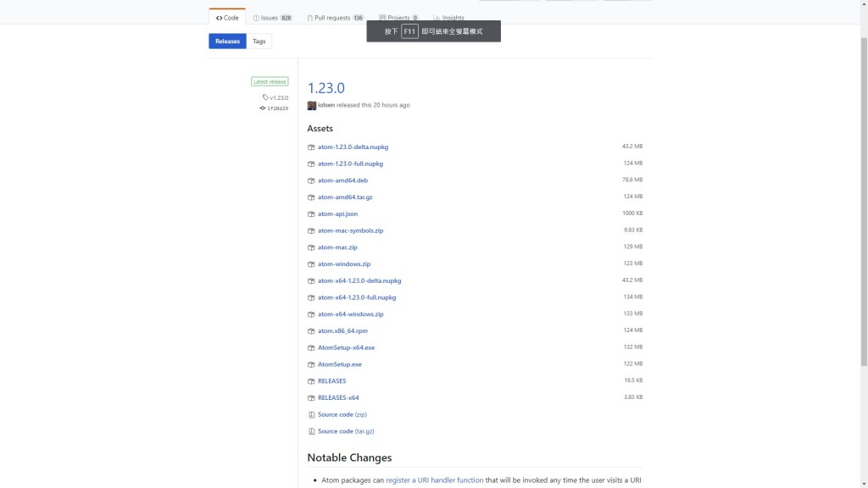Screen dimensions: 868x488
Task: Click the scrollbar down arrow
Action: click(864, 484)
